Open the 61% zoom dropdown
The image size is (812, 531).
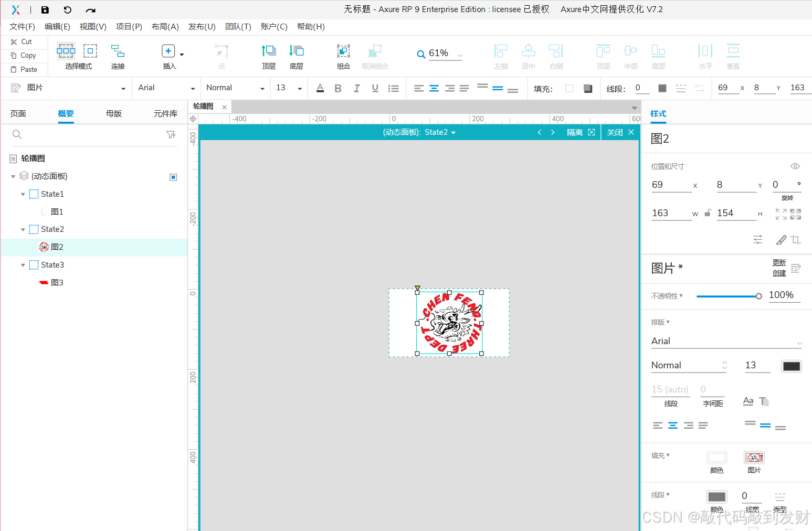(460, 55)
